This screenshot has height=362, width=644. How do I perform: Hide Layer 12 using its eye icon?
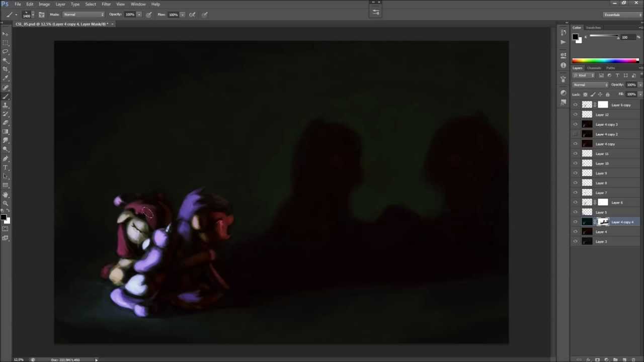coord(576,115)
